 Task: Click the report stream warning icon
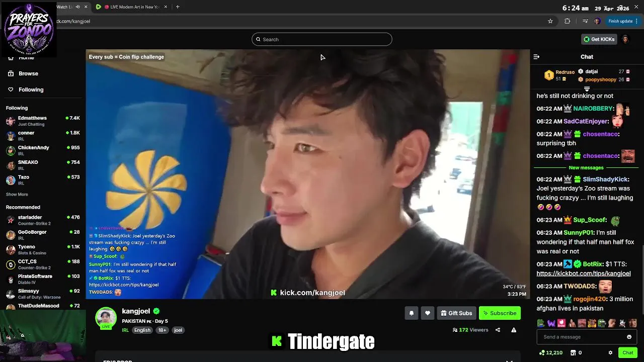click(514, 330)
